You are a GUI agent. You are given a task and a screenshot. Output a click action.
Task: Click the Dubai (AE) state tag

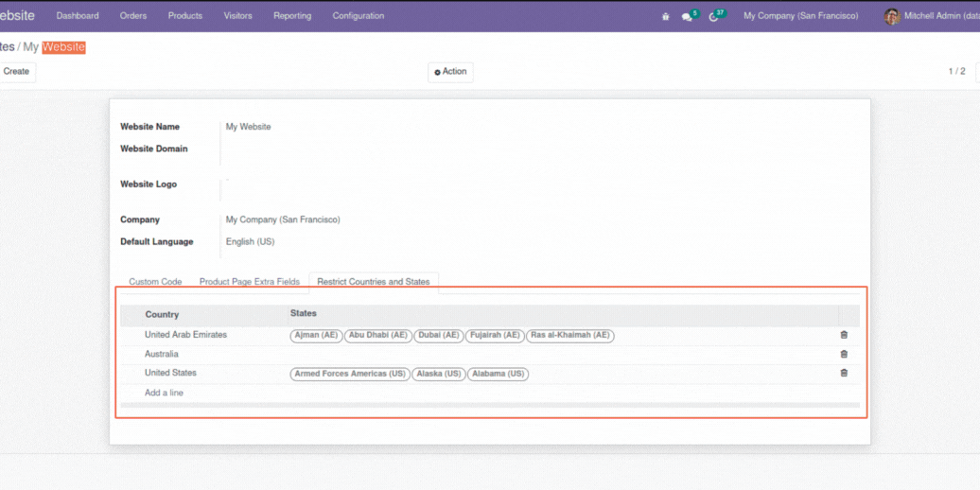(x=439, y=336)
